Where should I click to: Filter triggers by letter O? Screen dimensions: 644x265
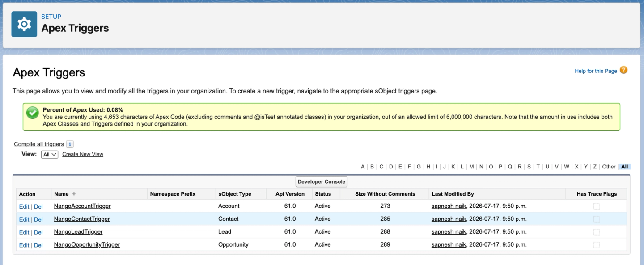coord(491,167)
